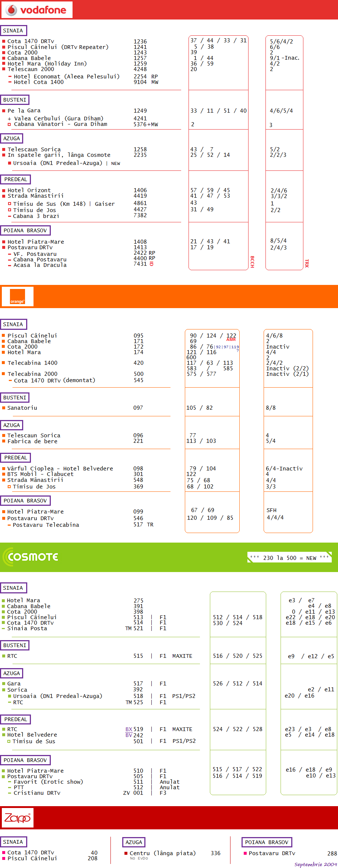The image size is (338, 868).
Task: Select the BUSTENI label under Vodafone
Action: pyautogui.click(x=15, y=100)
